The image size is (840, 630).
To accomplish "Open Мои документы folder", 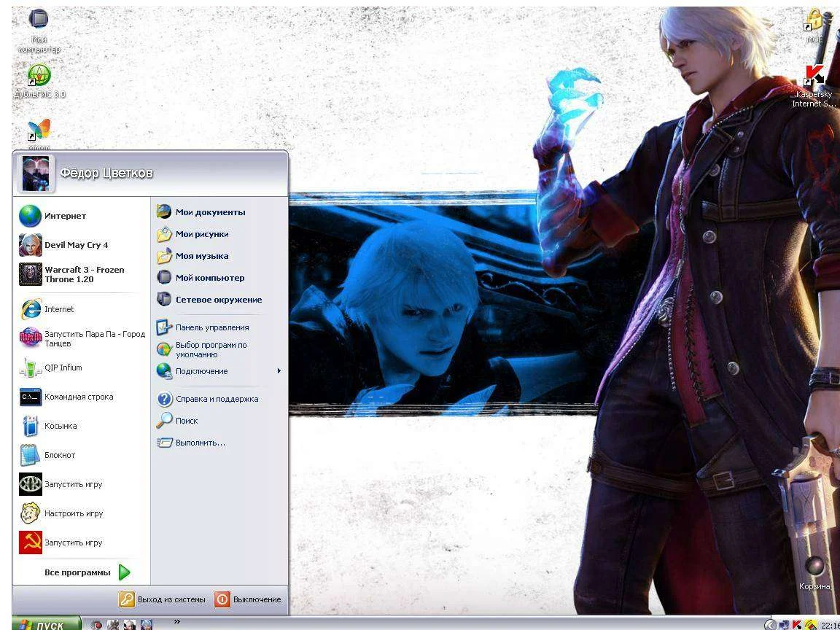I will (219, 212).
